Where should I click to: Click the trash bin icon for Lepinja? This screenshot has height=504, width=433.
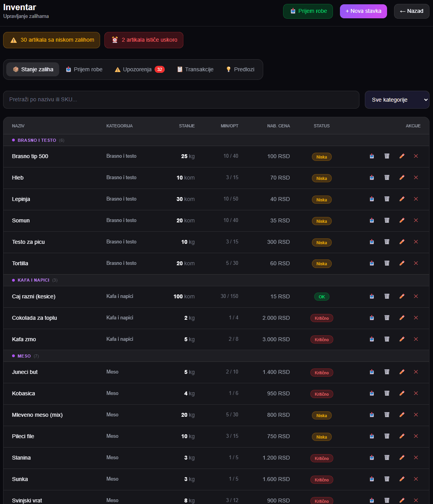coord(387,199)
